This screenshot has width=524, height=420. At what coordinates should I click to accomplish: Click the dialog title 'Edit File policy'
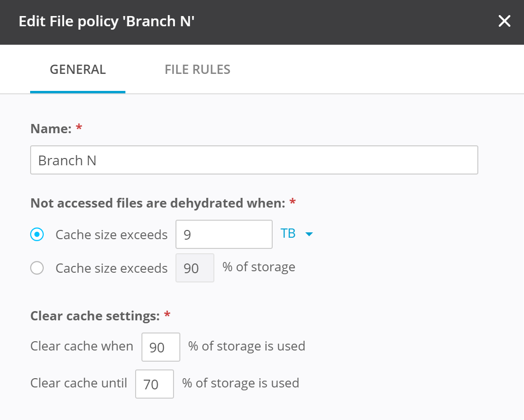pyautogui.click(x=106, y=21)
